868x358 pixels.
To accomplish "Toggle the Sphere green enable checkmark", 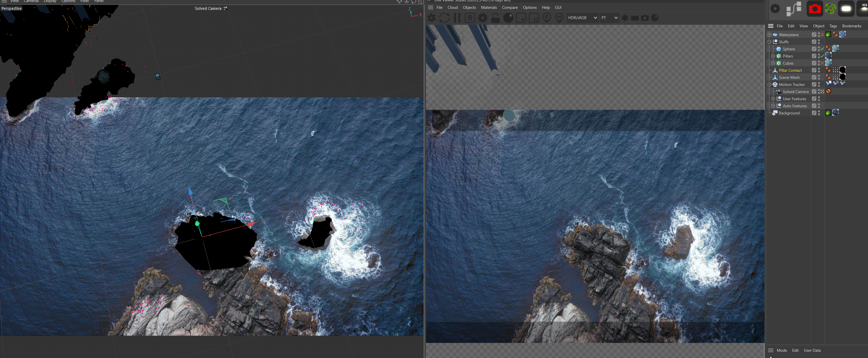I will (822, 49).
